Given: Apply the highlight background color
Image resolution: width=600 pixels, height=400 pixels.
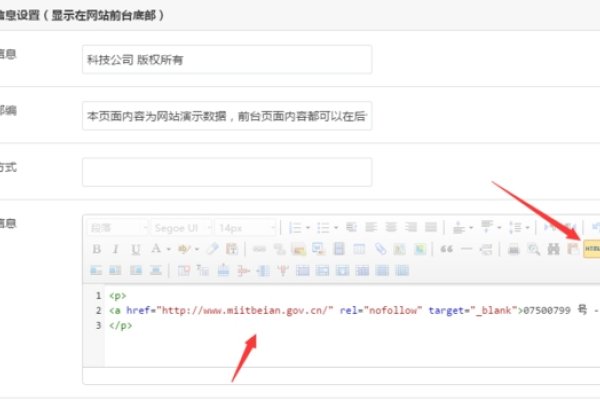Looking at the screenshot, I should point(184,249).
